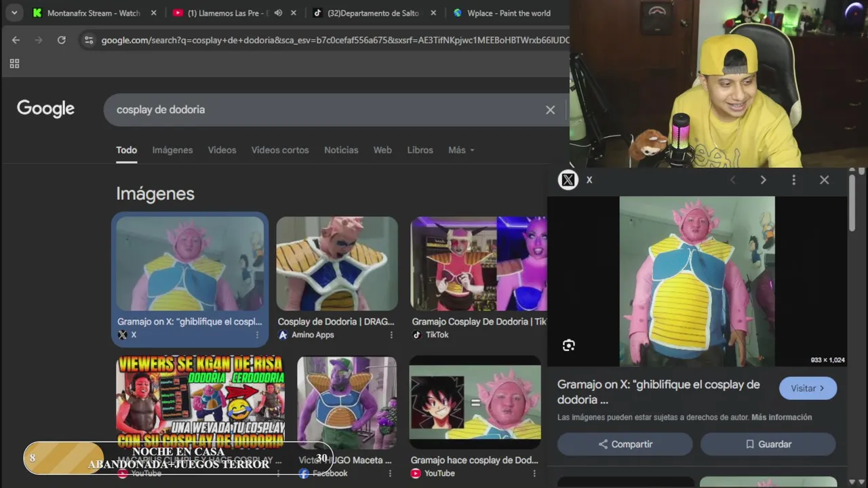
Task: Close the Departamento de Salto tab
Action: tap(433, 13)
